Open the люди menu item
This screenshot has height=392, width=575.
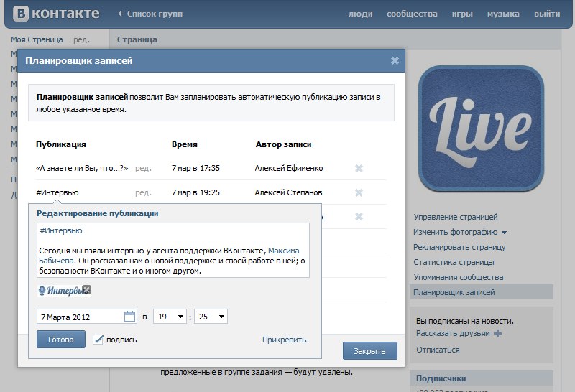[x=360, y=14]
